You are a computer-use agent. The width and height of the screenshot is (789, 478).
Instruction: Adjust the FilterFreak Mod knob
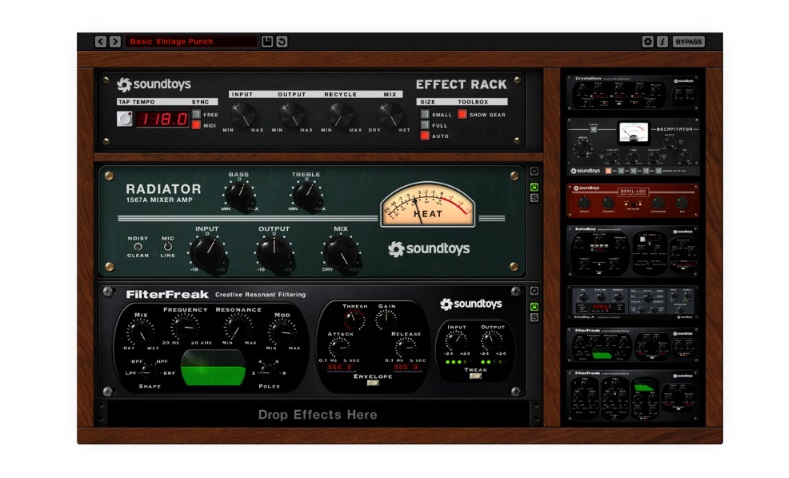(282, 331)
